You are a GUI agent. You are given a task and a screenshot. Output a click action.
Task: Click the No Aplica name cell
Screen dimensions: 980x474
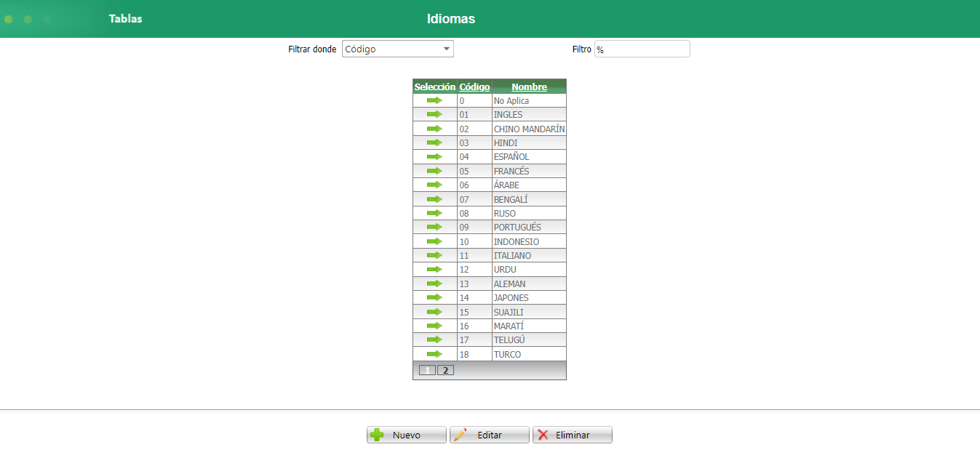(x=529, y=101)
